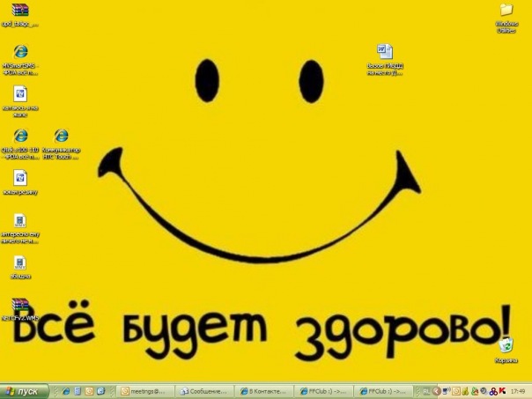Open the MYsmartSMS Internet Explorer shortcut
Image resolution: width=532 pixels, height=399 pixels.
click(x=20, y=53)
